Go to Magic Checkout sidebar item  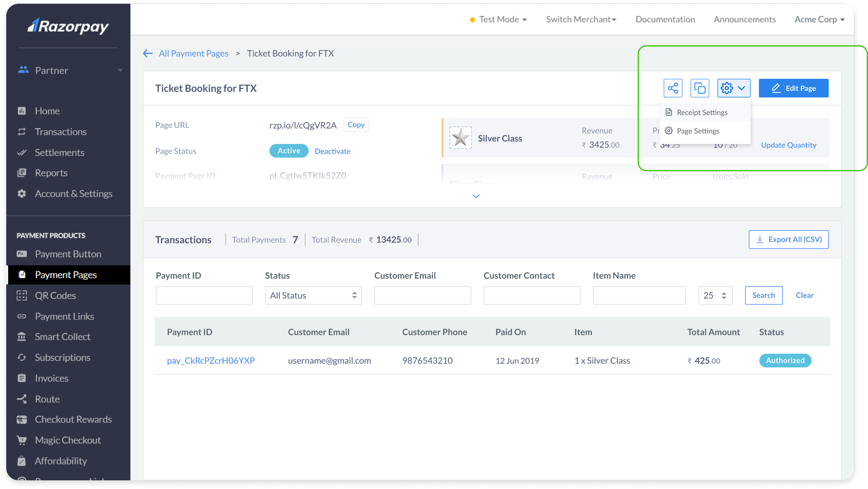[x=68, y=440]
